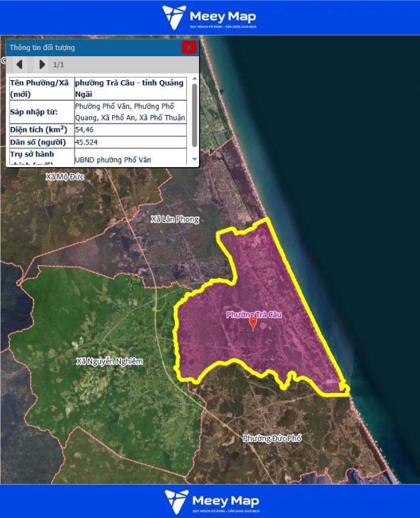
Task: Click the red location pin on Trà Câu
Action: click(253, 323)
